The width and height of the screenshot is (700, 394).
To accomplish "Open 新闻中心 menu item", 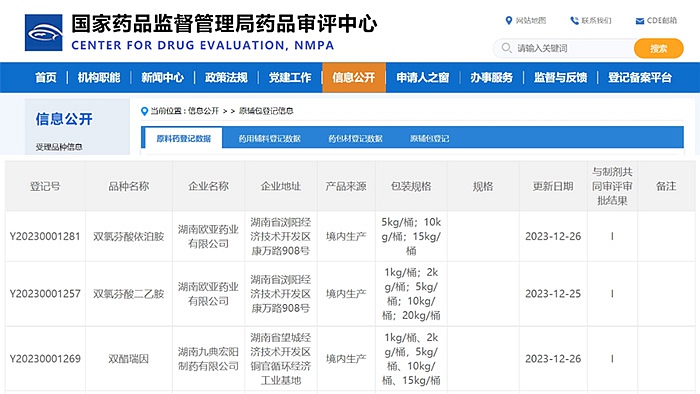I will 162,78.
